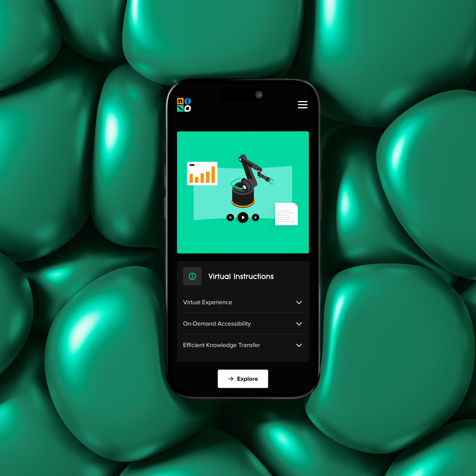Click the document illustration on right side
476x476 pixels.
[287, 213]
